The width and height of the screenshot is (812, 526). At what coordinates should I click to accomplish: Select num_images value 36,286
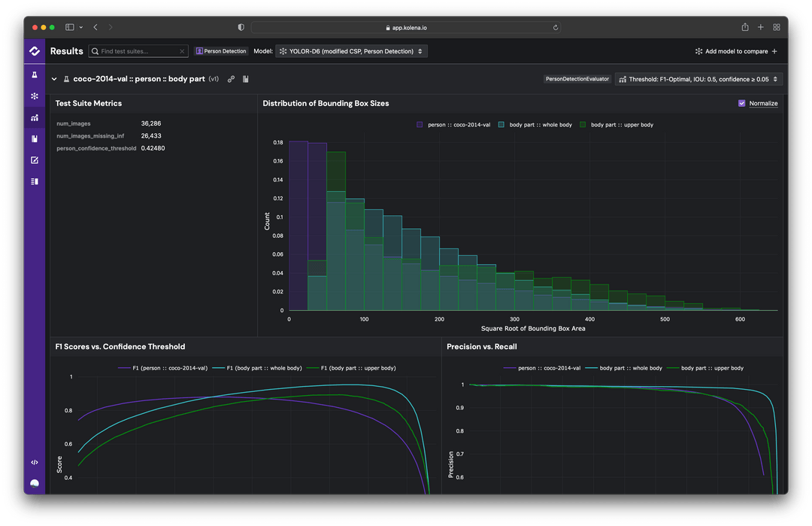150,123
